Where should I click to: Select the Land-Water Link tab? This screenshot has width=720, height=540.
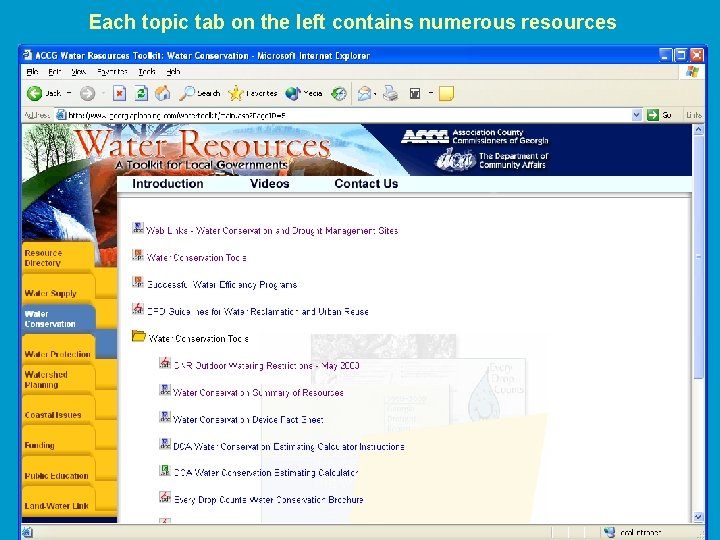point(58,501)
